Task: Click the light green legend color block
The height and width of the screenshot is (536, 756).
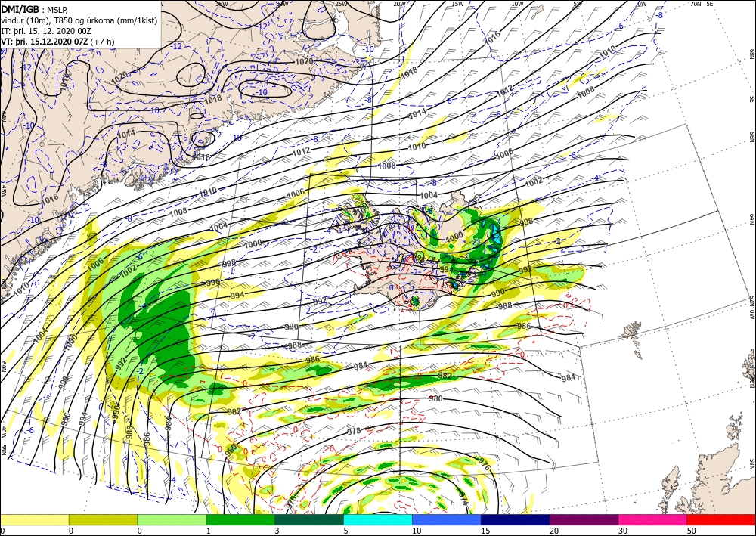Action: click(172, 519)
